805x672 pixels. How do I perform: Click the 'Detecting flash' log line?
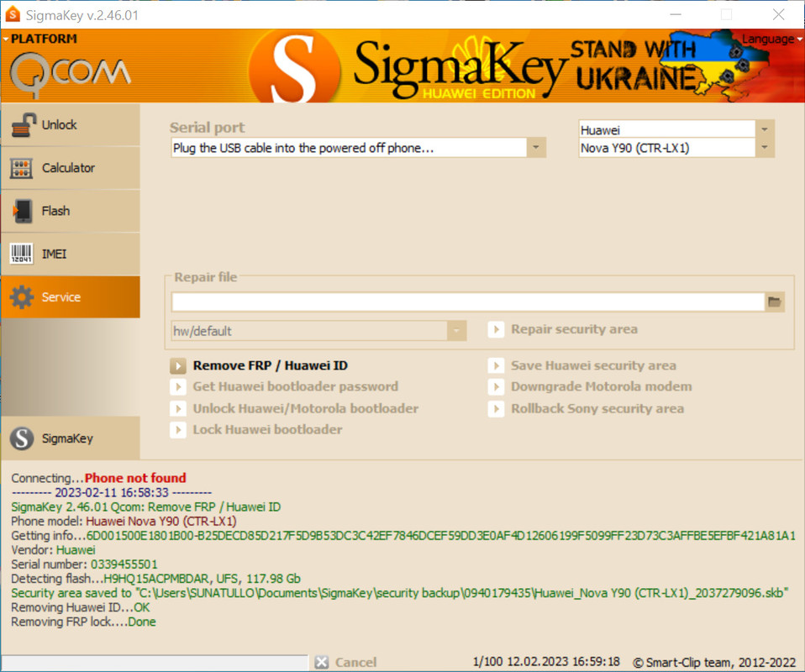tap(156, 579)
